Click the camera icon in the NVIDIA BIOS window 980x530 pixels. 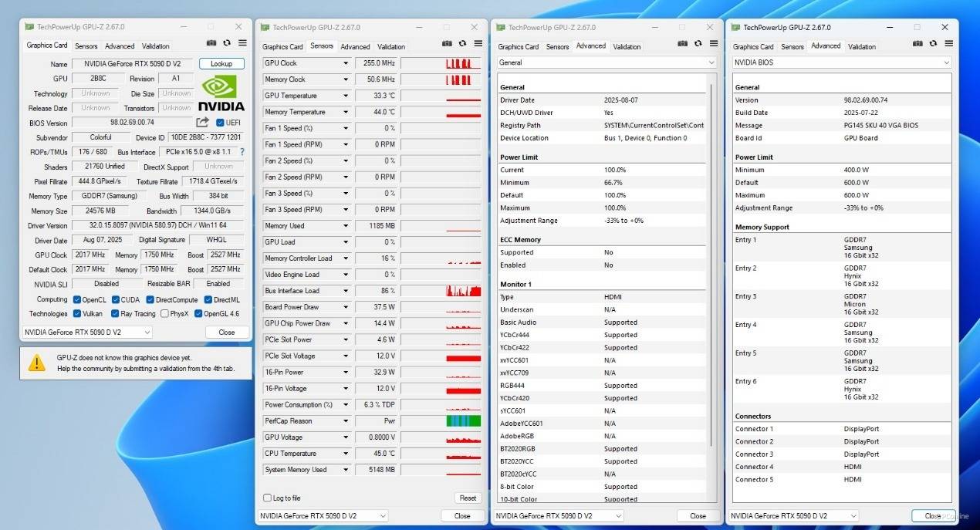(918, 45)
